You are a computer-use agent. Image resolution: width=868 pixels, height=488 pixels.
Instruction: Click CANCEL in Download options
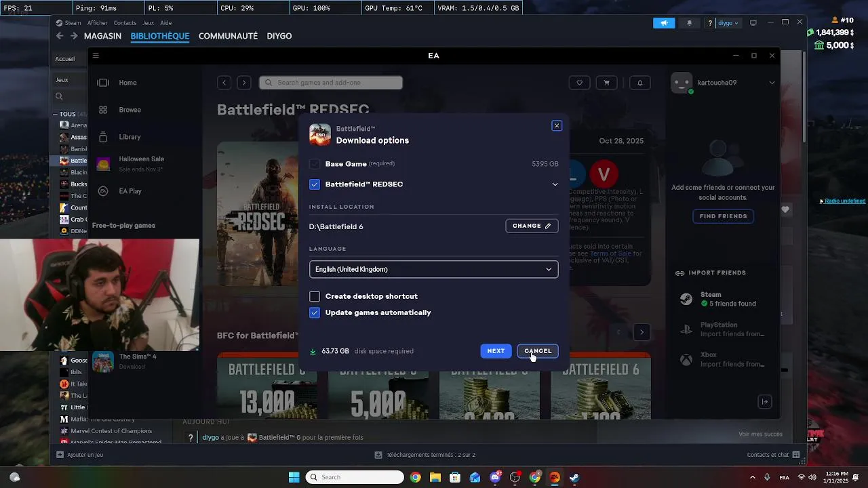click(x=538, y=350)
